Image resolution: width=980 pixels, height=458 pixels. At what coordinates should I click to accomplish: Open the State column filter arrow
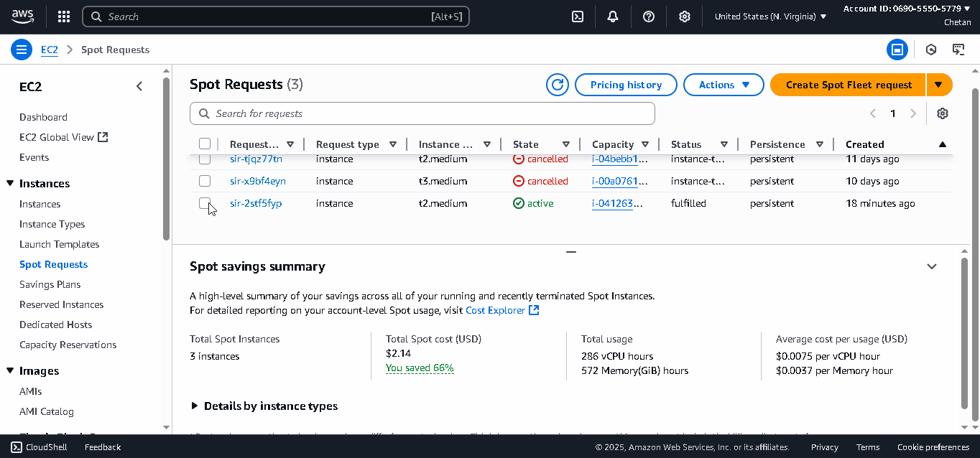pos(566,144)
